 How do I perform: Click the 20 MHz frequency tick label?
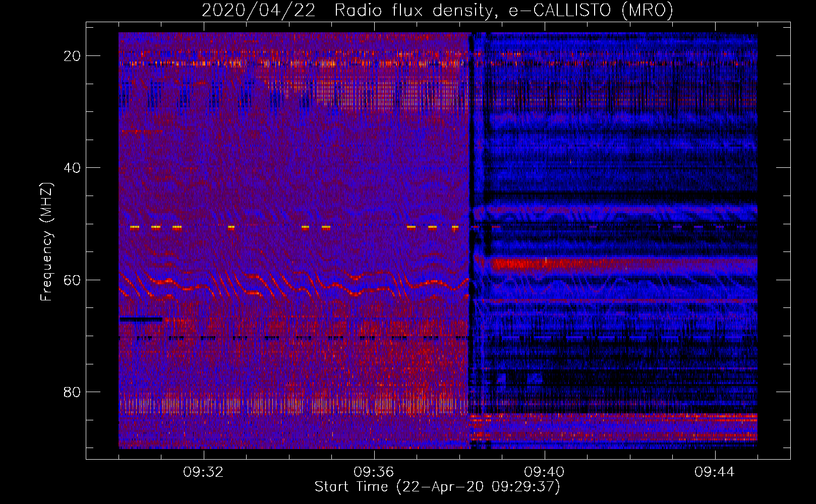click(72, 56)
